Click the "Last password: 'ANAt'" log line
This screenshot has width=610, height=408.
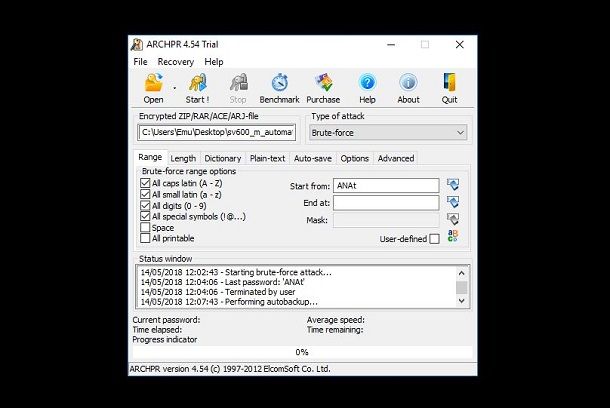tap(223, 282)
